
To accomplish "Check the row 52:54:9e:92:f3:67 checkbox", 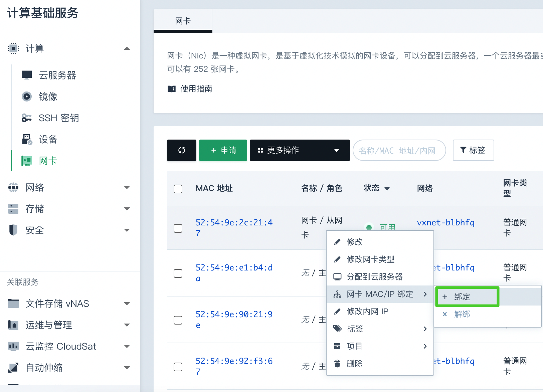I will point(178,367).
